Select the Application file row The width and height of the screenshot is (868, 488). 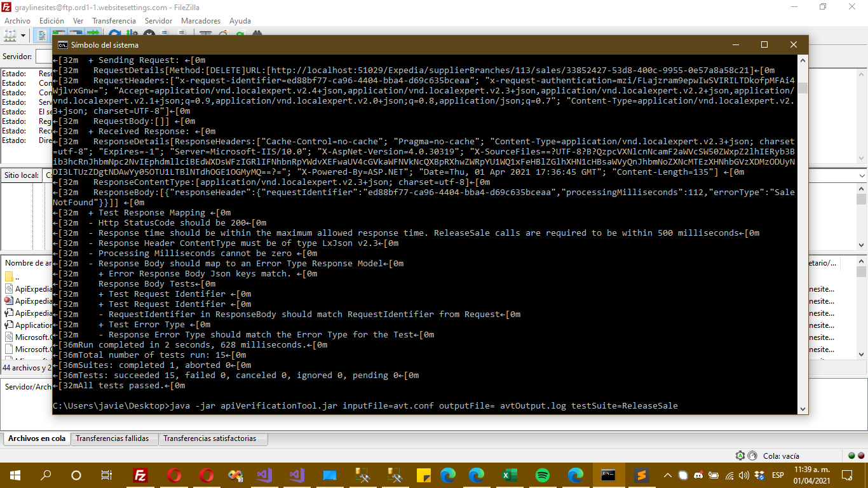click(x=27, y=325)
